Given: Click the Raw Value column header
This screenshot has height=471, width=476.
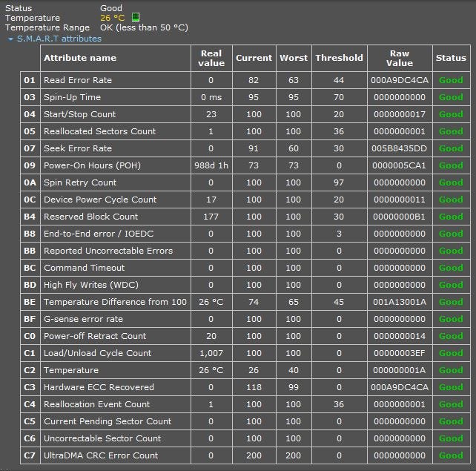Looking at the screenshot, I should (400, 58).
